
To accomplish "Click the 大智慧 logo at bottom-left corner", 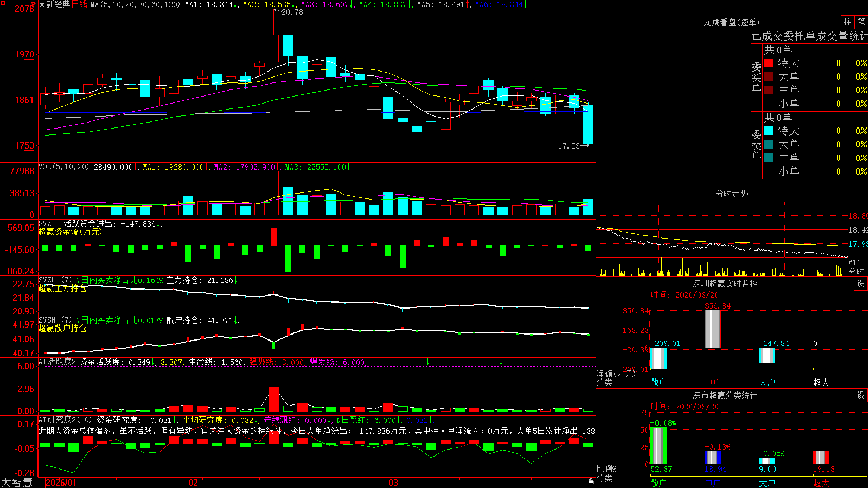I will pyautogui.click(x=17, y=483).
